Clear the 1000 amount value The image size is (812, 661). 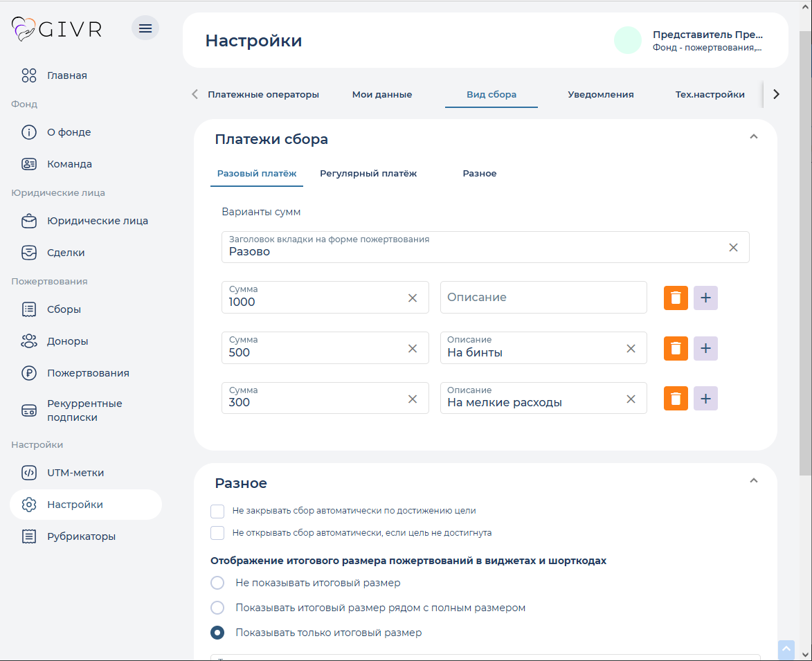pyautogui.click(x=412, y=298)
